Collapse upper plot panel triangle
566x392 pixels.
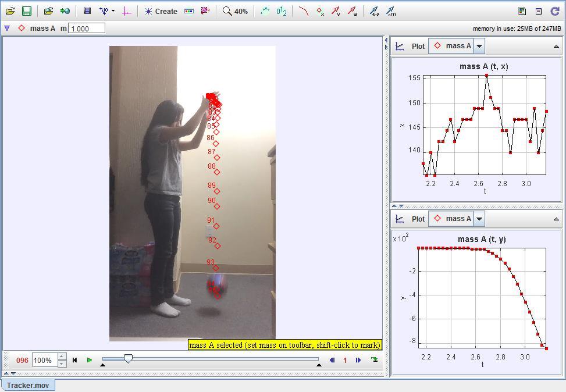[556, 46]
